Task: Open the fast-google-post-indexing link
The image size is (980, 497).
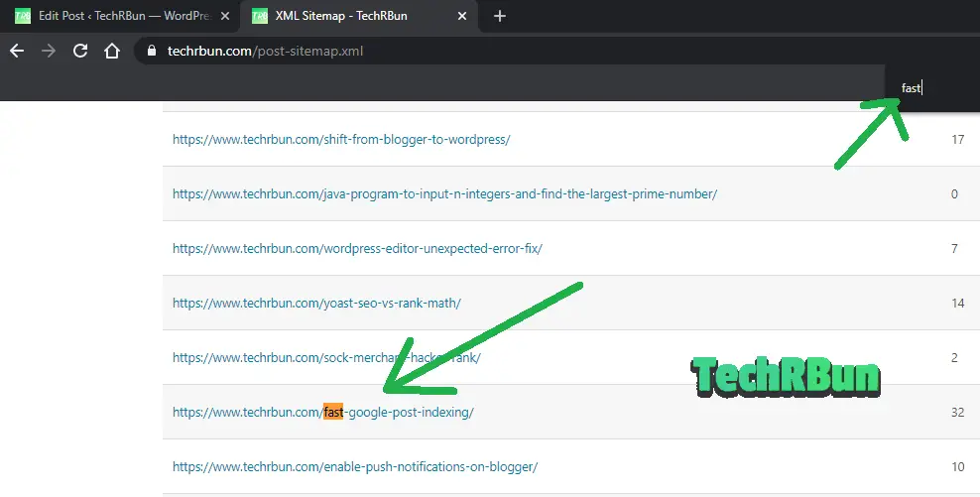Action: (322, 412)
